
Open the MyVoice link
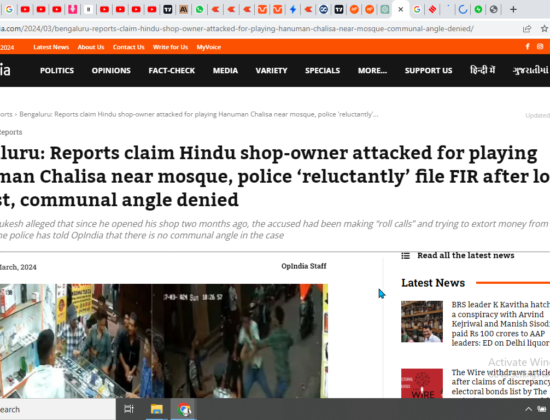coord(209,47)
